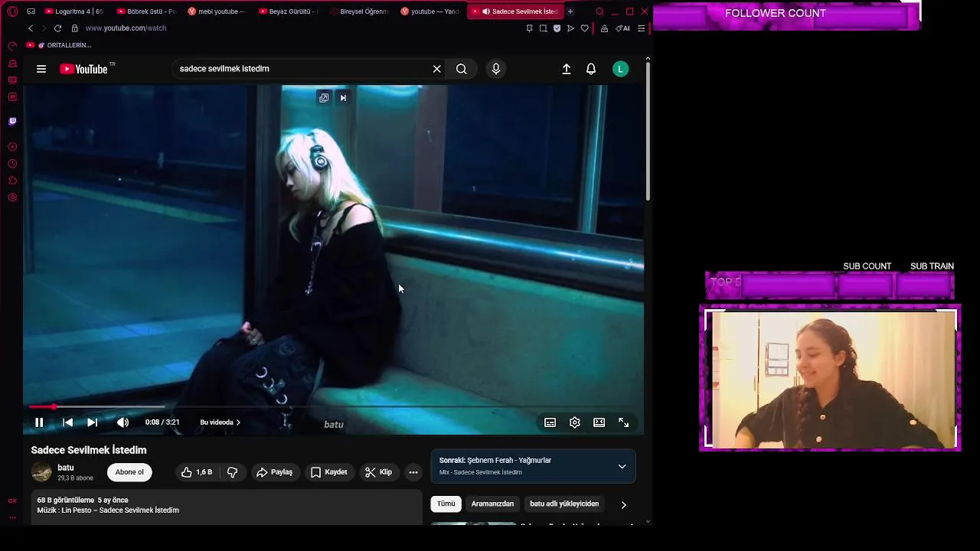Open History clock icon in sidebar
This screenshot has height=551, width=980.
pos(12,164)
